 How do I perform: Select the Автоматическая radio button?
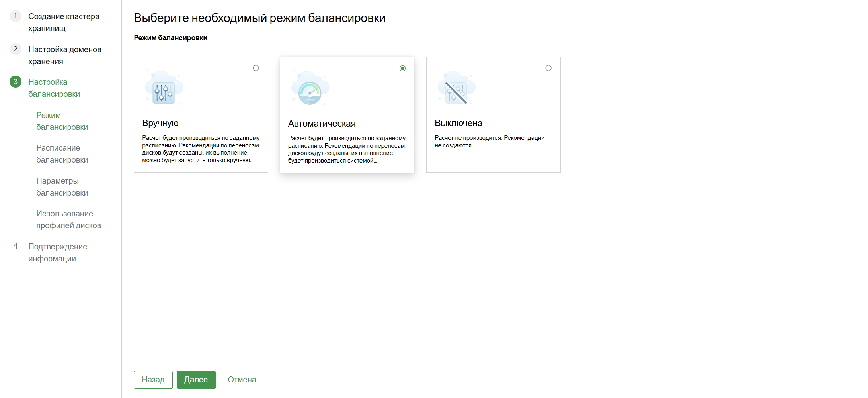point(402,69)
